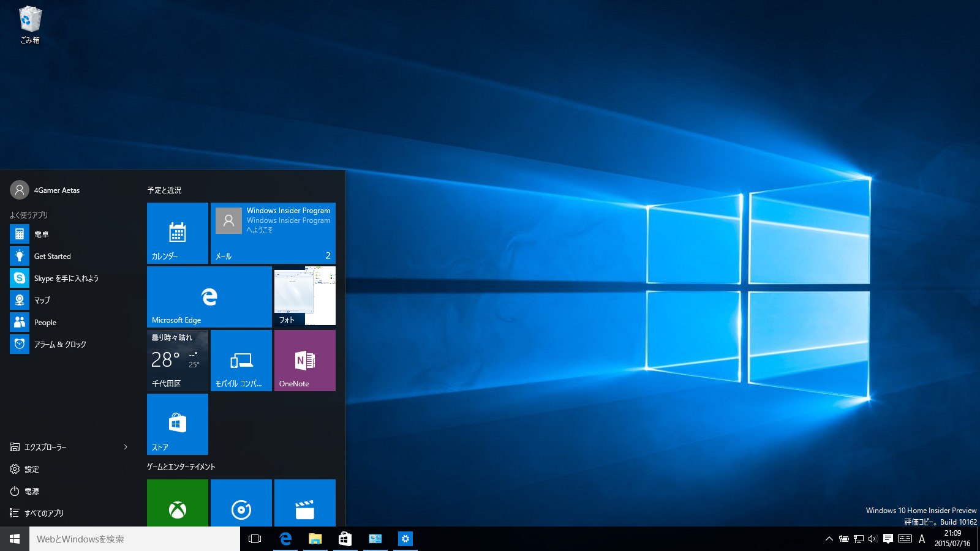980x551 pixels.
Task: Click the Windows Start button
Action: click(x=15, y=539)
